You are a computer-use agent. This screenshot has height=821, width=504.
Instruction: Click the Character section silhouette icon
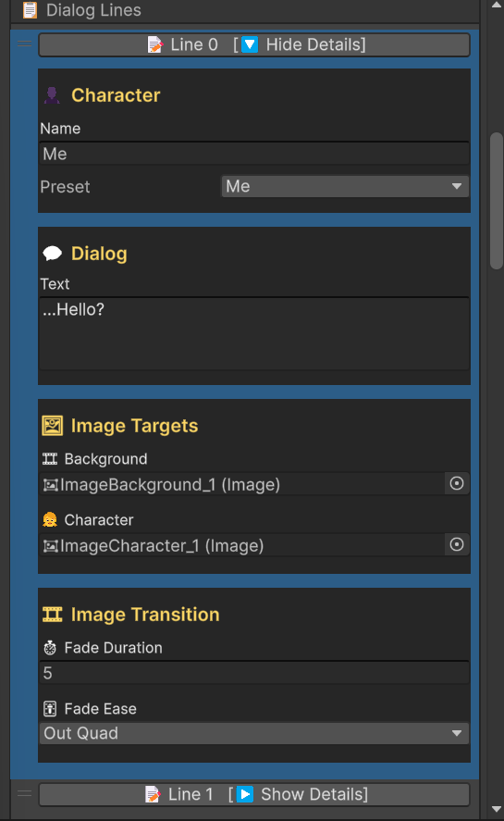coord(52,95)
